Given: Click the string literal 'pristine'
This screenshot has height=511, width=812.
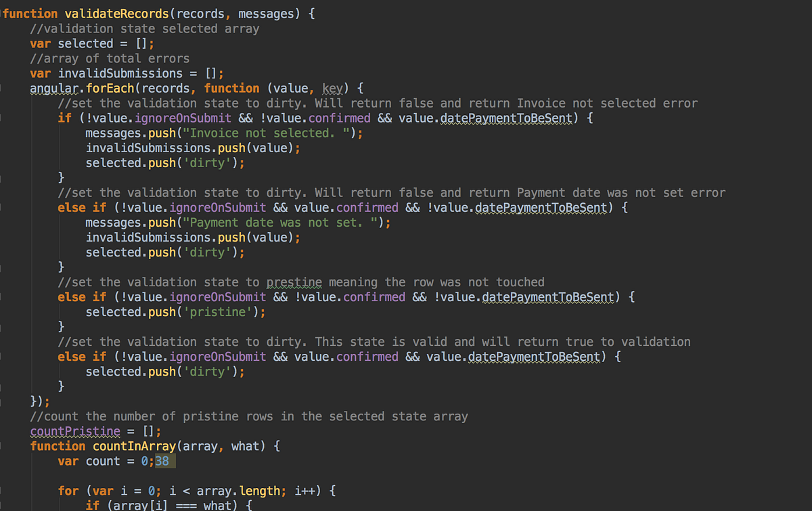Looking at the screenshot, I should (217, 311).
